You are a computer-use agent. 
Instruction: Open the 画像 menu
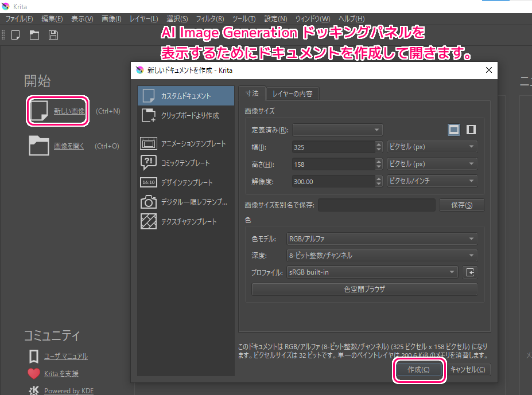pos(111,19)
